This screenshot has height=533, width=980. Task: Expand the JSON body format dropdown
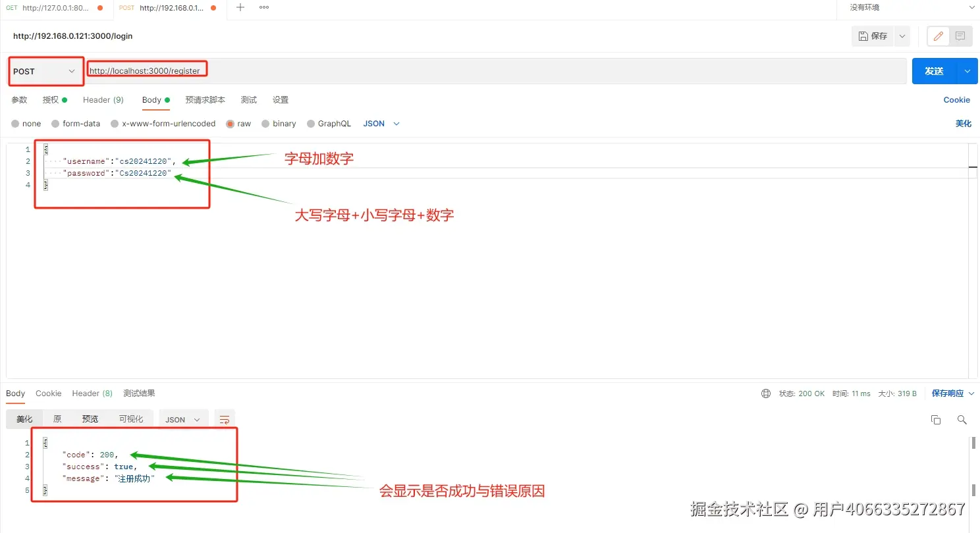[x=382, y=124]
